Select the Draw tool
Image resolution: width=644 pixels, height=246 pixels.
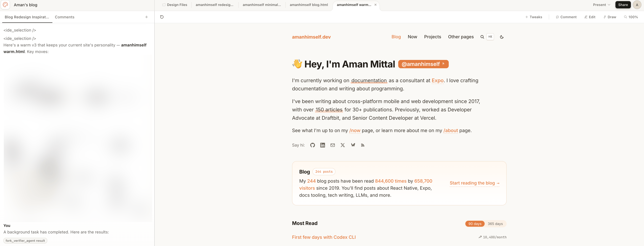(x=610, y=17)
